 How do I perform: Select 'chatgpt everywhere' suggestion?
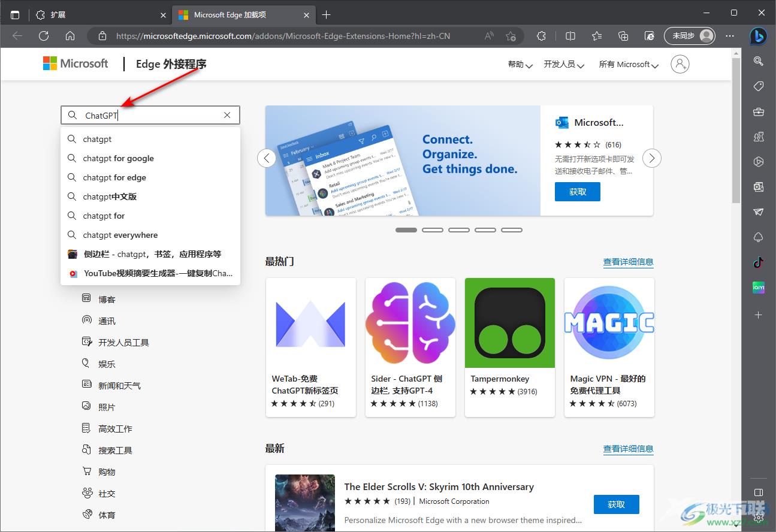click(150, 235)
